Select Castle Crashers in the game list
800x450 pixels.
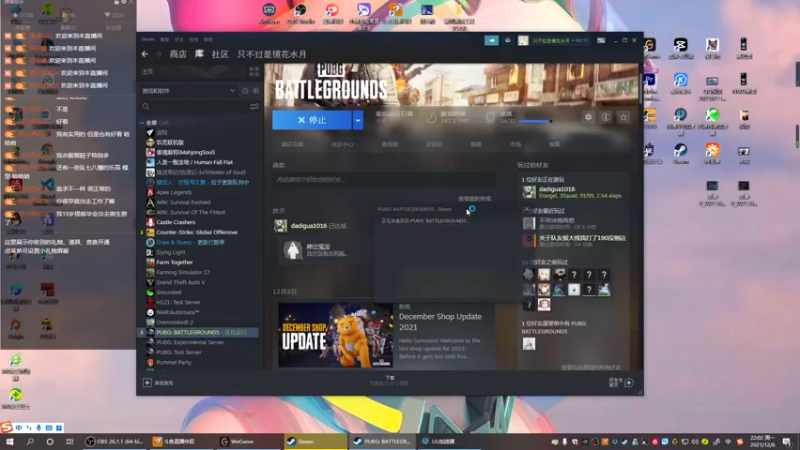click(176, 222)
